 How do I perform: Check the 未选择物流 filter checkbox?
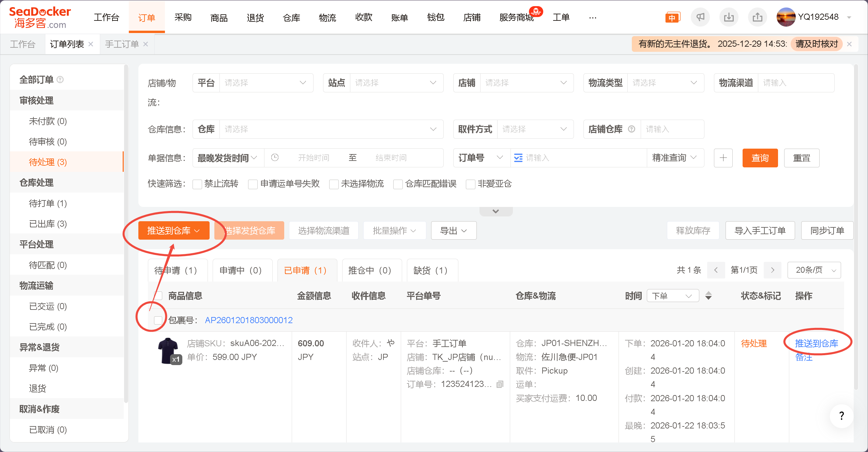tap(334, 184)
